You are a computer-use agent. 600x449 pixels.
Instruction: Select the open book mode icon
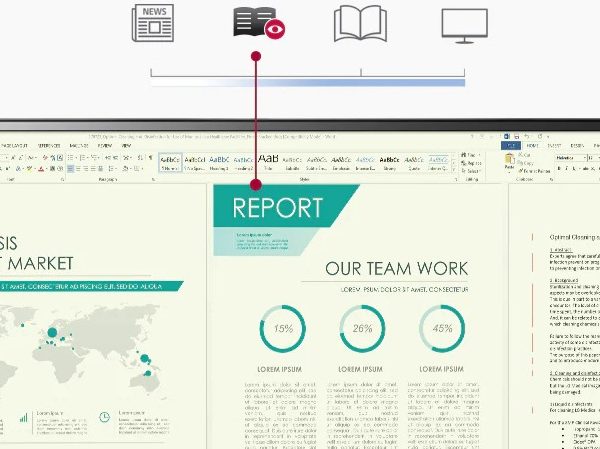coord(360,23)
